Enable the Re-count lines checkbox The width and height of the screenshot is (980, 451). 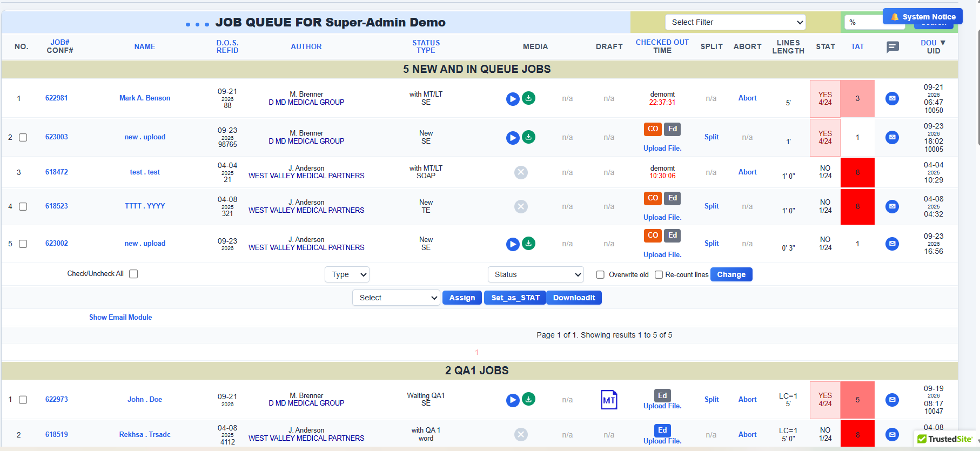point(659,274)
